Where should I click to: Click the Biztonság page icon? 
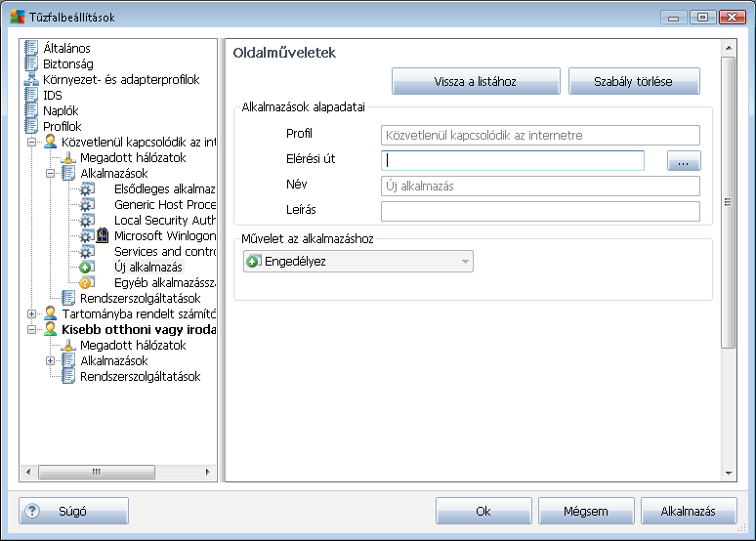pos(31,63)
